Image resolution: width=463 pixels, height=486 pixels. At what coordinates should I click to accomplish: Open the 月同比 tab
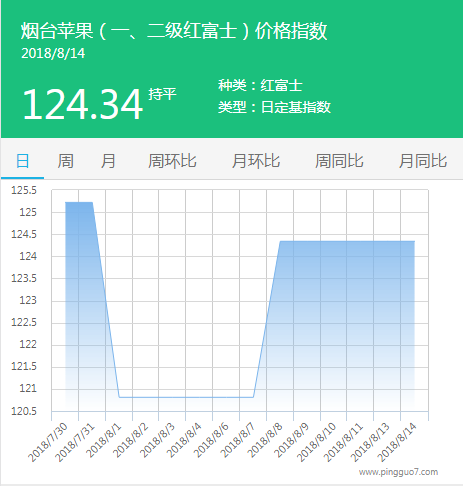[423, 161]
